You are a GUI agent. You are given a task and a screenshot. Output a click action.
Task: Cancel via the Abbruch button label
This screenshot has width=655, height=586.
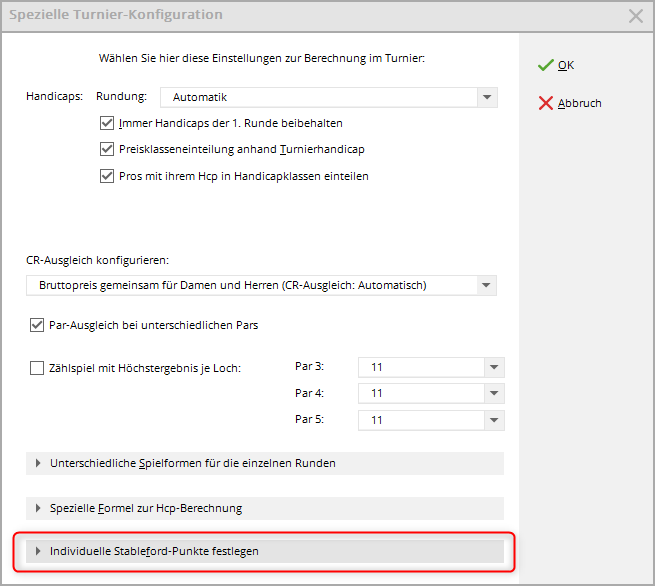[579, 103]
